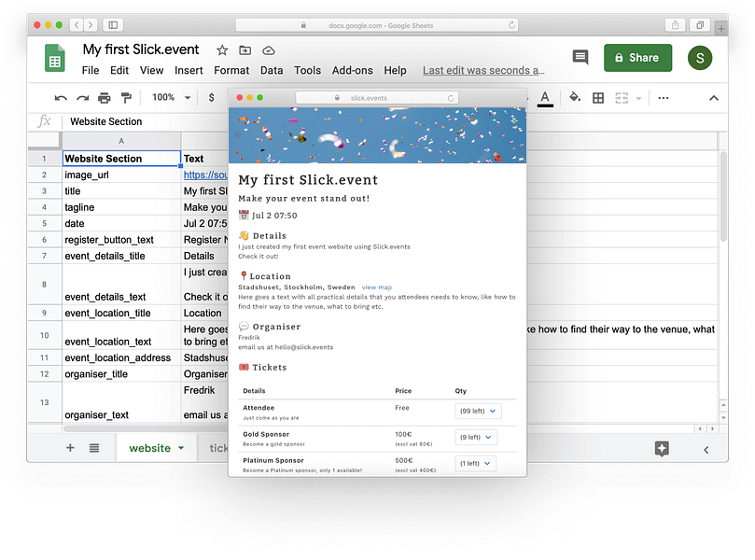Select the register_button_text cell
The image size is (755, 560).
(121, 239)
